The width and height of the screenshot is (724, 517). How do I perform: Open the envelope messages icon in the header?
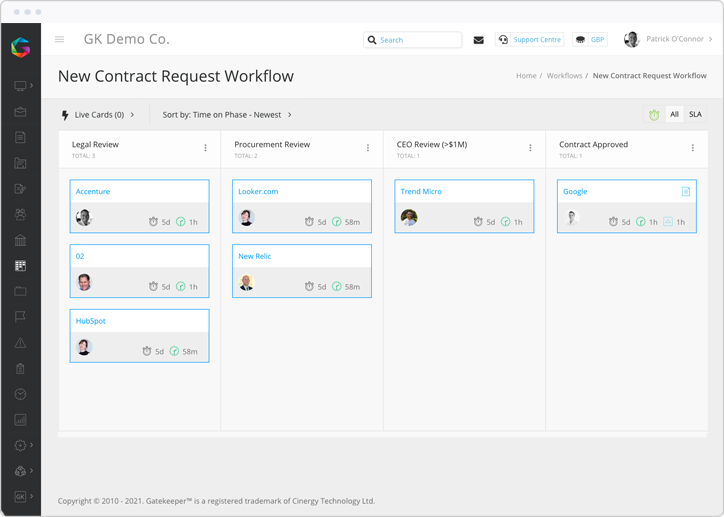pos(479,40)
